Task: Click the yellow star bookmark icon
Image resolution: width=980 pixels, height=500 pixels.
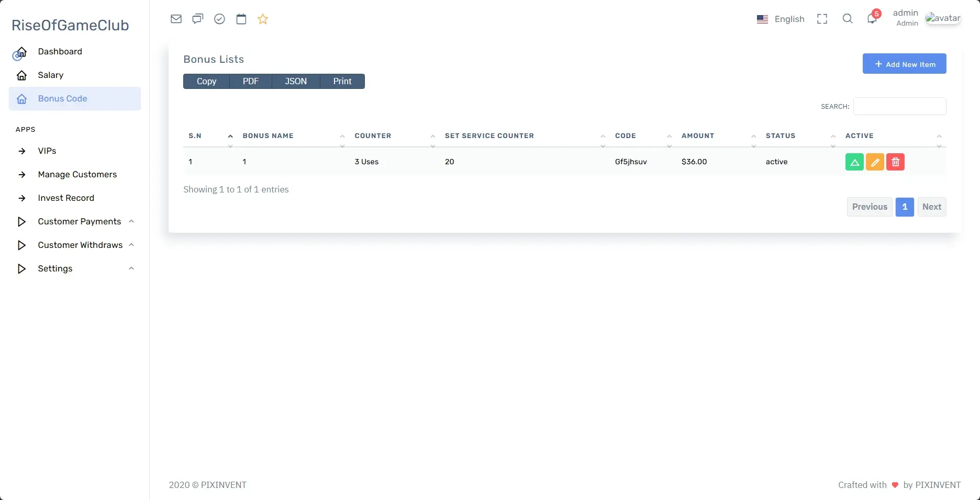Action: tap(263, 19)
